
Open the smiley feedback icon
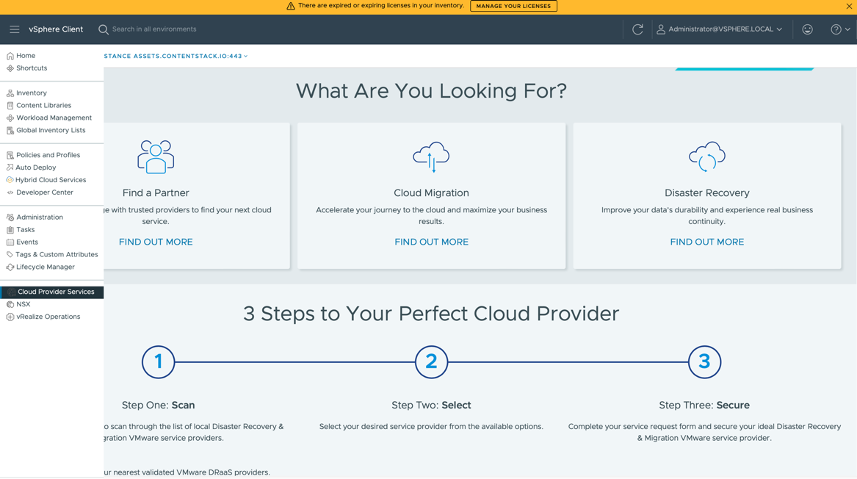(807, 29)
